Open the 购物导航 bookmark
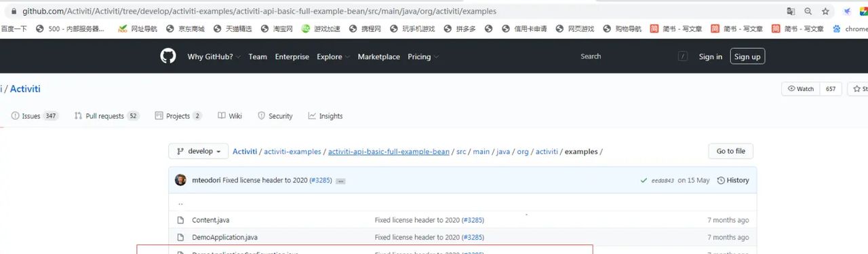Screen dimensions: 868x254 pyautogui.click(x=623, y=29)
